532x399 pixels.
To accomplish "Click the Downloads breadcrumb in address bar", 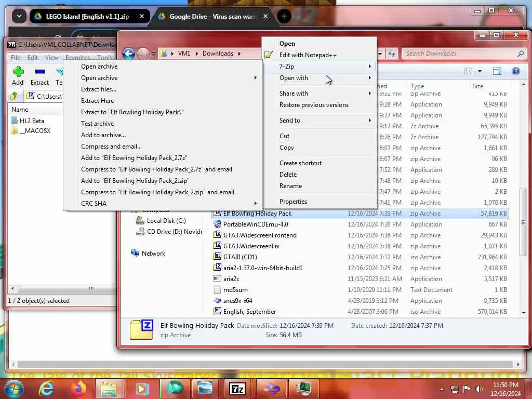I will tap(218, 54).
